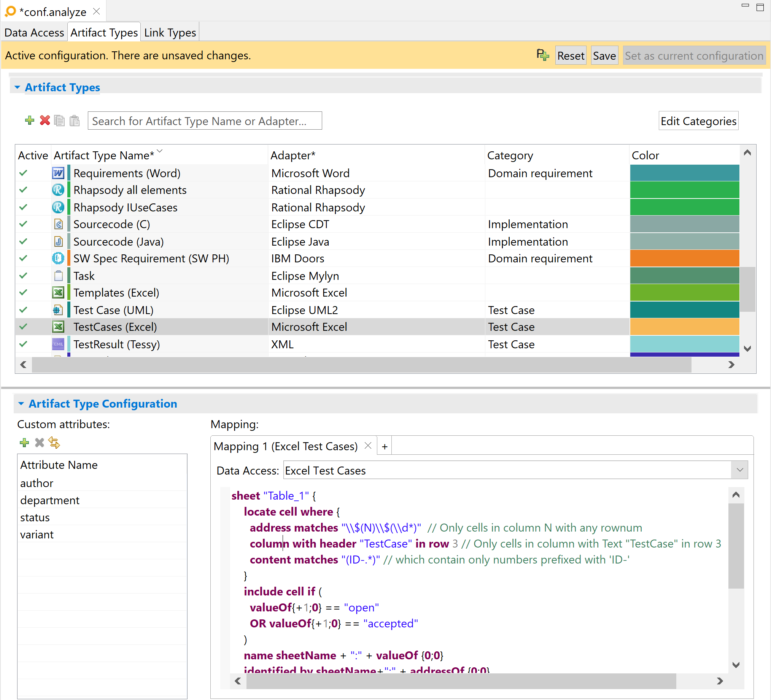
Task: Toggle active checkmark for Sourcecode (Java)
Action: (23, 241)
